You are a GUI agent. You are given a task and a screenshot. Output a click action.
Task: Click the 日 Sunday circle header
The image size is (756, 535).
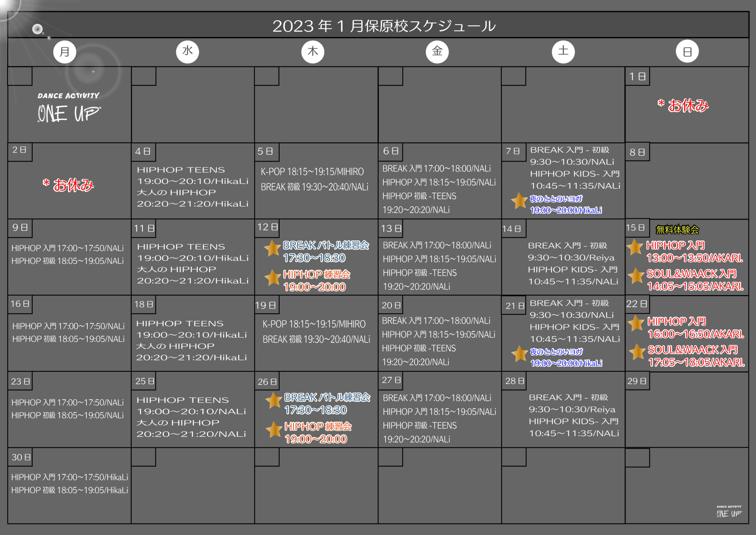tap(687, 51)
